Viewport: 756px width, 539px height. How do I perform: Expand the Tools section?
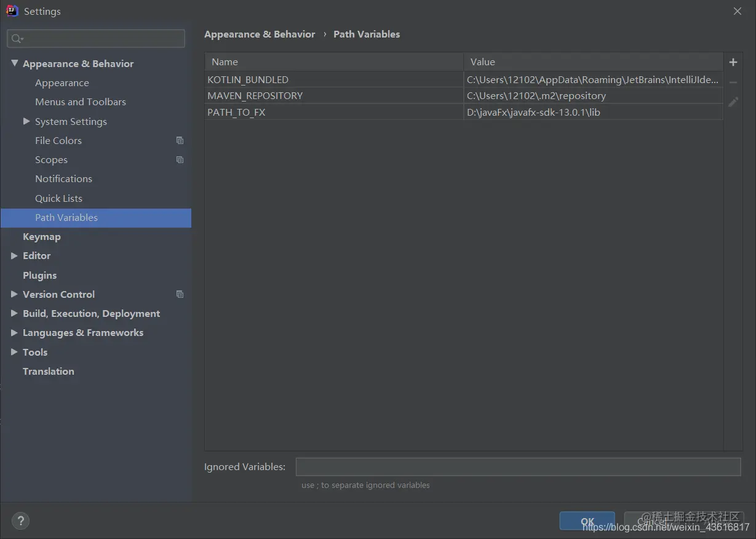point(14,352)
